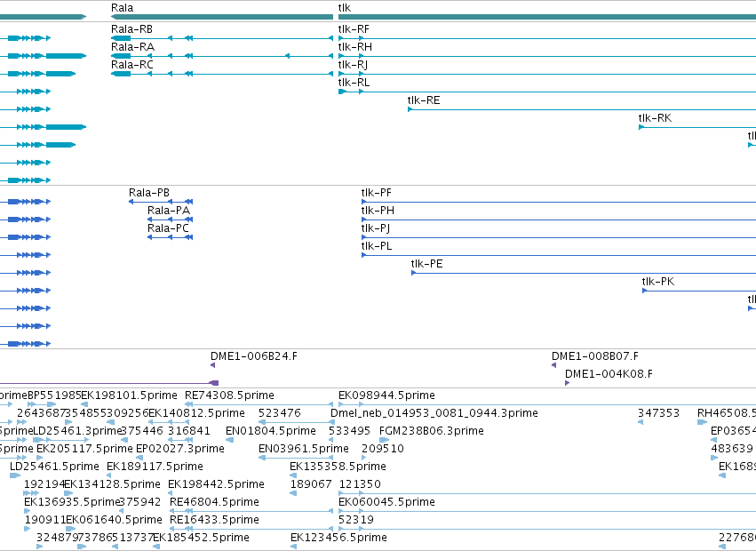Select the tlk-RH transcript label
This screenshot has width=756, height=551.
[x=354, y=47]
